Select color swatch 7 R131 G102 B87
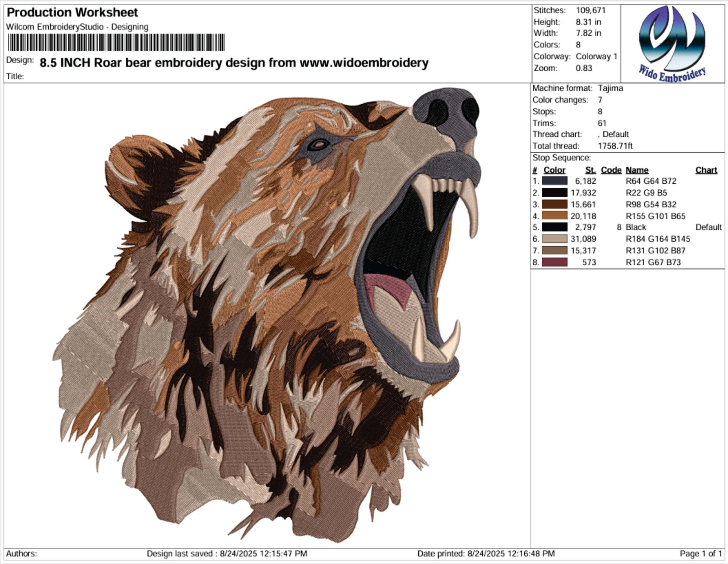728x564 pixels. (555, 250)
